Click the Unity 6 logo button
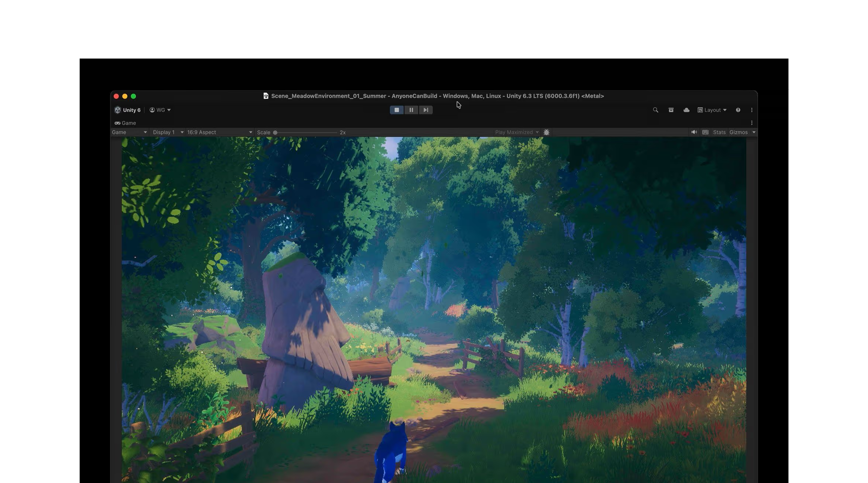This screenshot has width=868, height=483. pos(127,110)
